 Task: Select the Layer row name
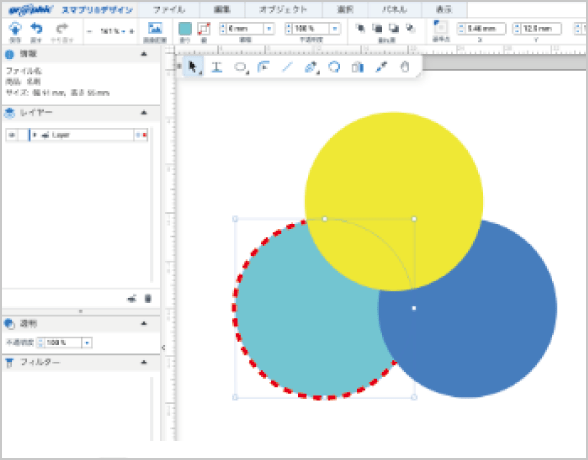coord(61,135)
